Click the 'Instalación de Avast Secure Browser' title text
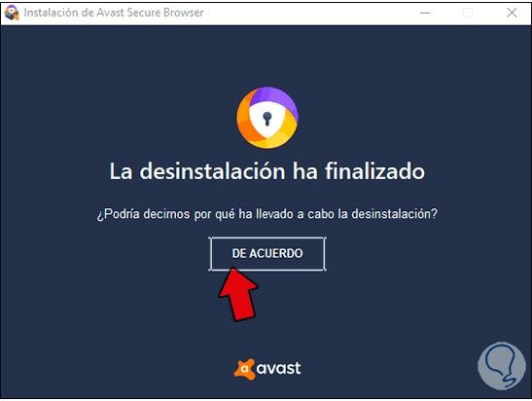Screen dimensions: 532x401 pos(114,13)
